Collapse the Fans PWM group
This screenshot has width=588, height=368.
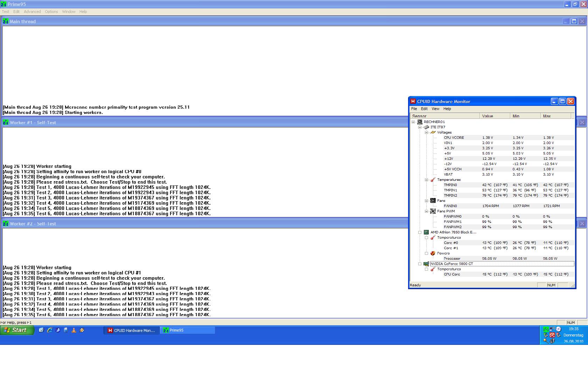coord(426,211)
